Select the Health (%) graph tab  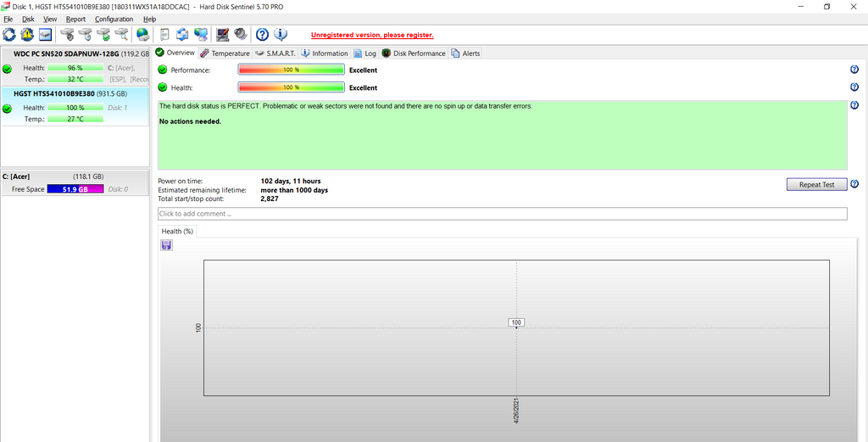click(177, 231)
